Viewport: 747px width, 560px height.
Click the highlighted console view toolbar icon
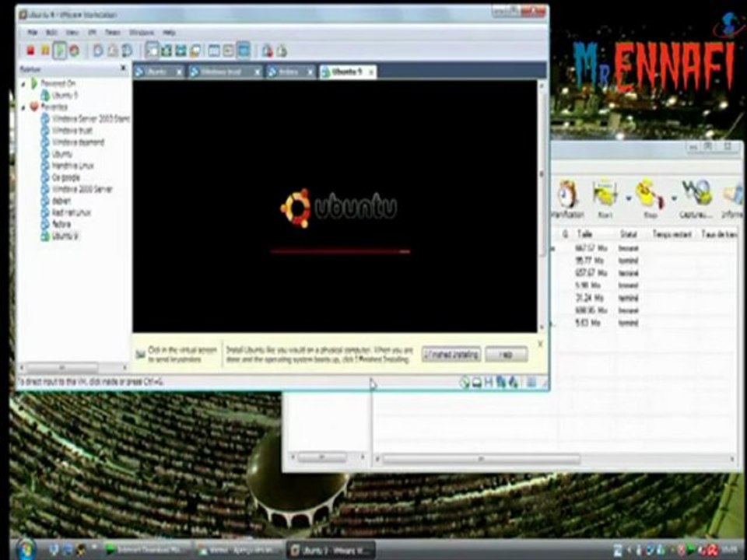244,50
